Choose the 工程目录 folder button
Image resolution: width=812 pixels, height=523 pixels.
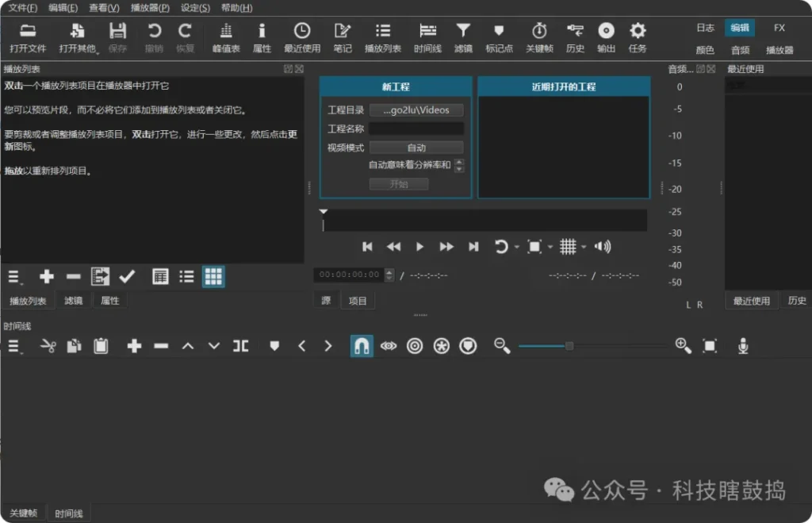tap(416, 110)
